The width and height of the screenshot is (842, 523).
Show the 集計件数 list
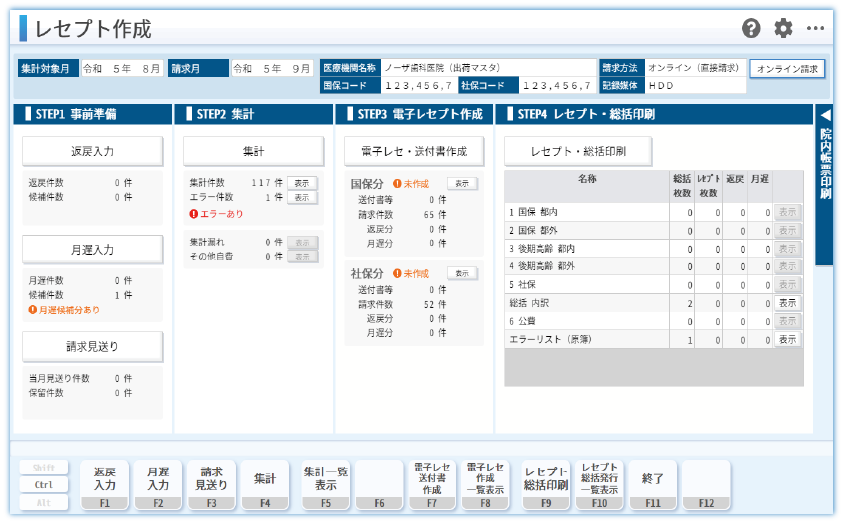302,183
